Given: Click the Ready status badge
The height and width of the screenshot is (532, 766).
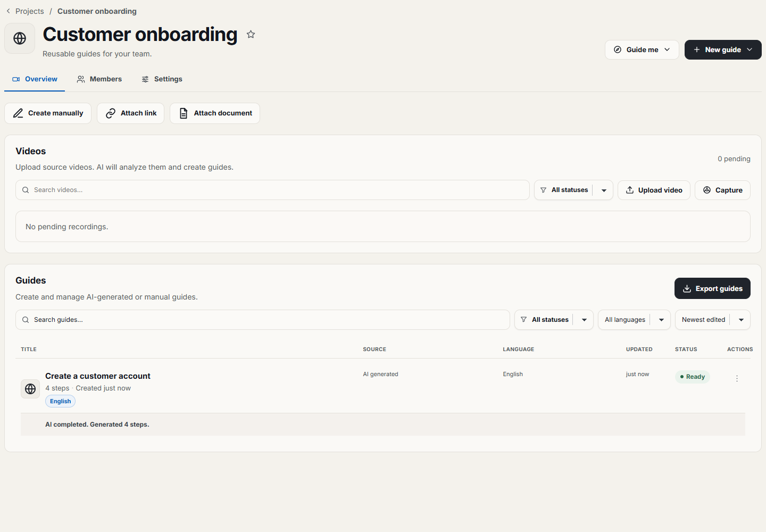Looking at the screenshot, I should tap(693, 377).
